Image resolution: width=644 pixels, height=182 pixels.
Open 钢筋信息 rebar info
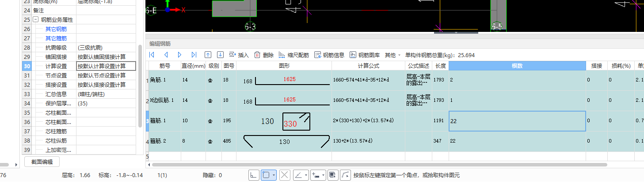329,55
